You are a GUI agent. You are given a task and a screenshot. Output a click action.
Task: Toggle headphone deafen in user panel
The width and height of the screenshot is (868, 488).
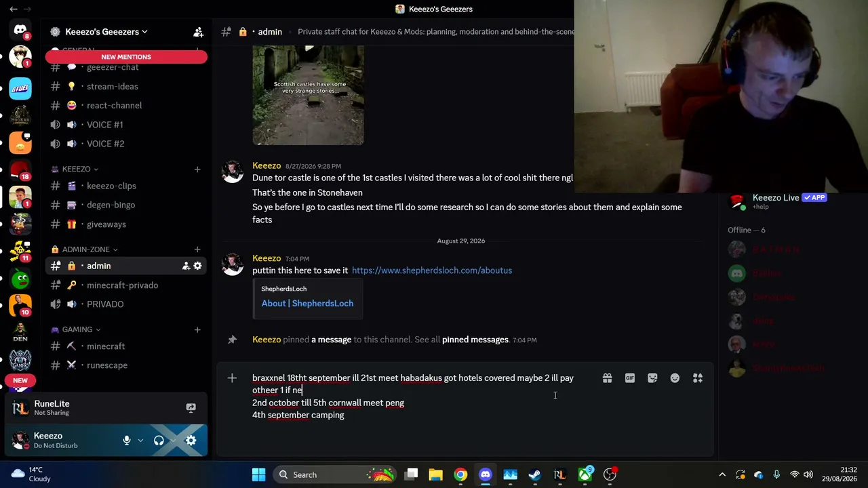(x=159, y=441)
